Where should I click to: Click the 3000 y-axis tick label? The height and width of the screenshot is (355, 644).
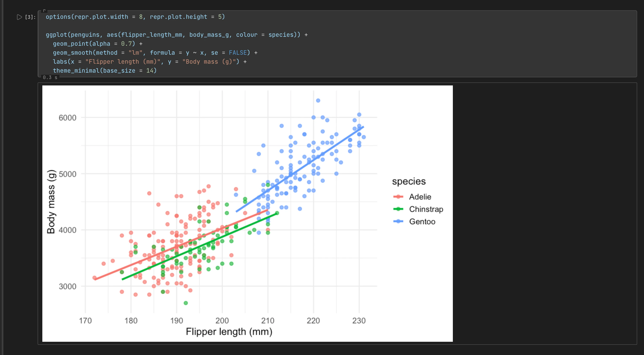[68, 286]
